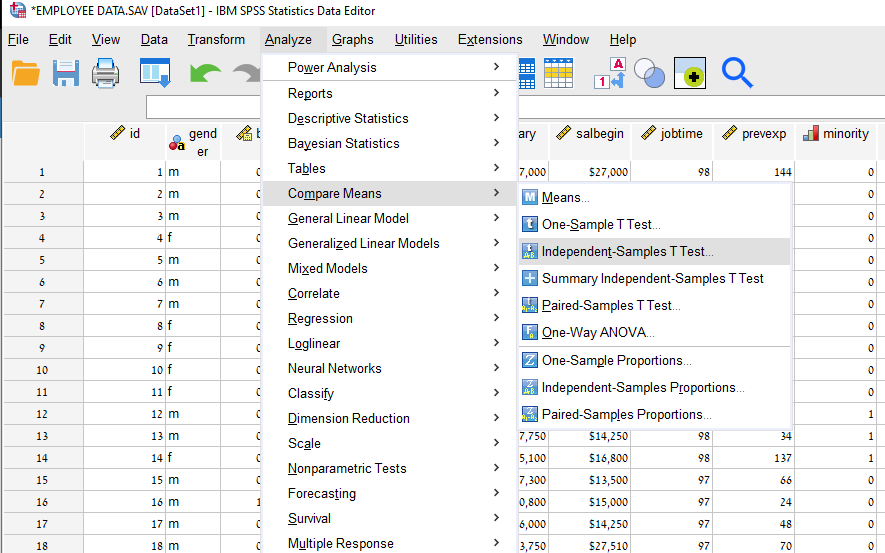Open the Transform menu in menu bar
This screenshot has width=885, height=553.
(216, 40)
